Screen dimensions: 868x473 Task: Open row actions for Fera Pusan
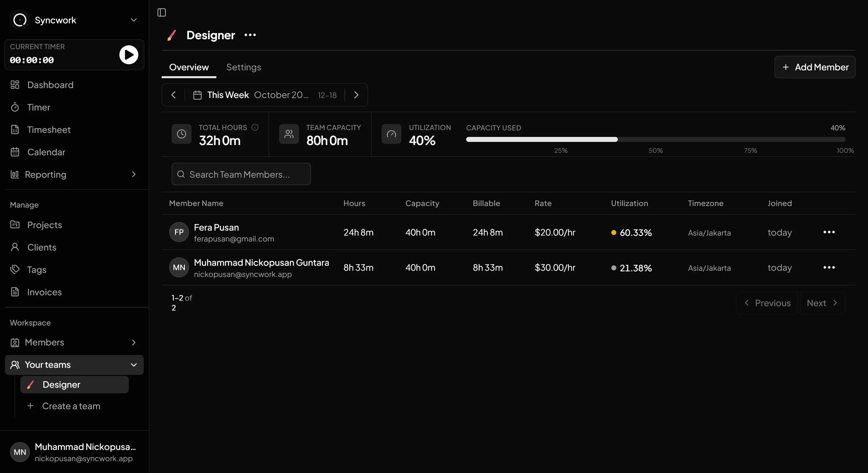coord(829,232)
